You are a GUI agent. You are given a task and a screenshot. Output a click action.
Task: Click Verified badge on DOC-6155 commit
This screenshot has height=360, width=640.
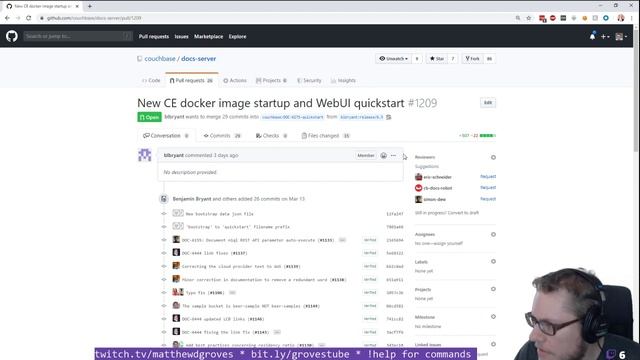[x=370, y=240]
